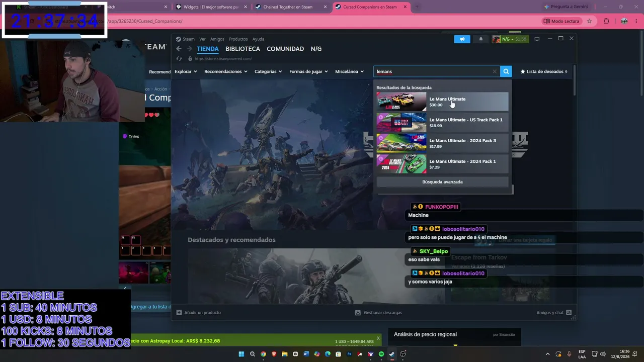The height and width of the screenshot is (362, 644).
Task: Click Pregunta a Gemini button
Action: [565, 7]
